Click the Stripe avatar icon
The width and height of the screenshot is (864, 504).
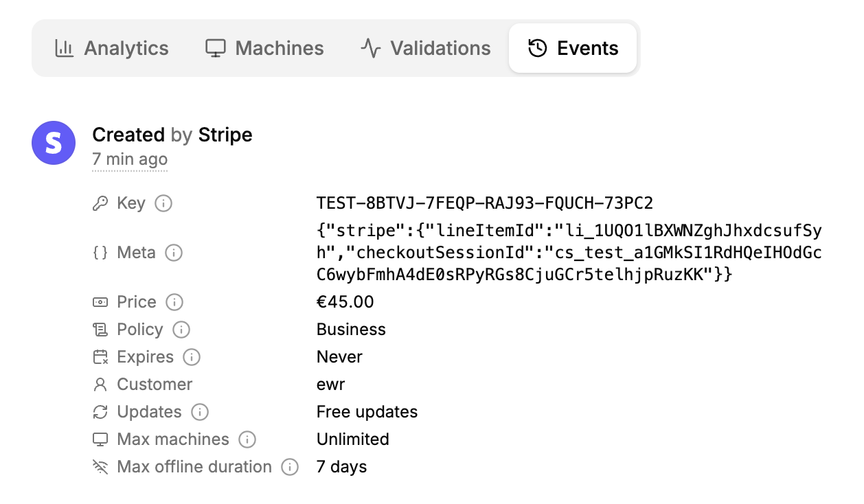(54, 143)
